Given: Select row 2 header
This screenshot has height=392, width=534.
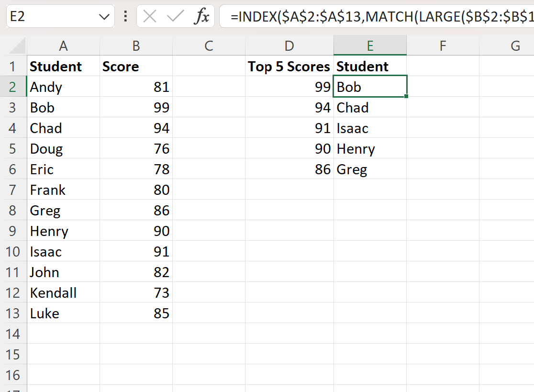Looking at the screenshot, I should pyautogui.click(x=13, y=87).
